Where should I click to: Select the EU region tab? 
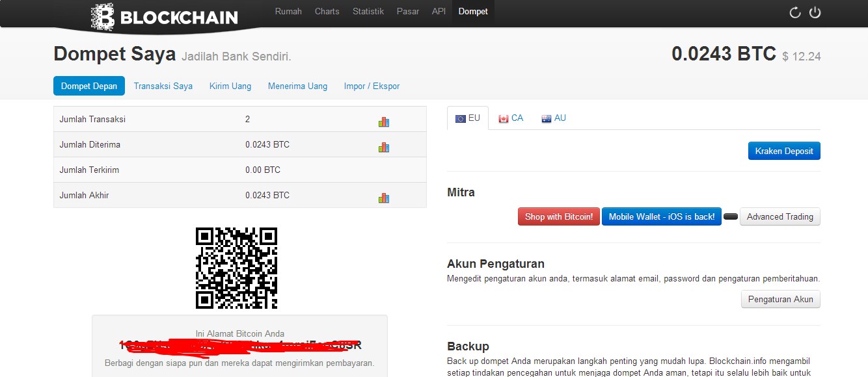click(x=468, y=118)
